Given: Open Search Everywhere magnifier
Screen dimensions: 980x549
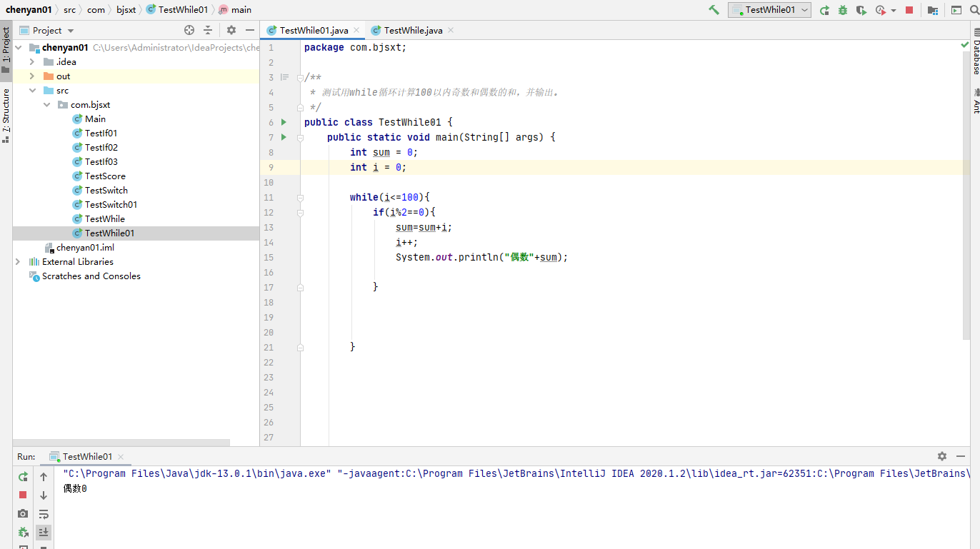Looking at the screenshot, I should 976,10.
